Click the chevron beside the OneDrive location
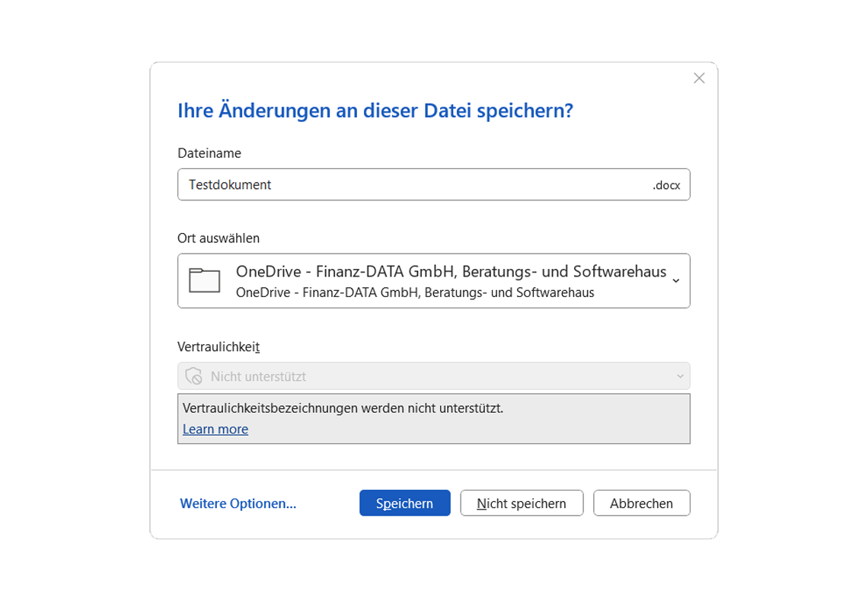868x601 pixels. 675,280
